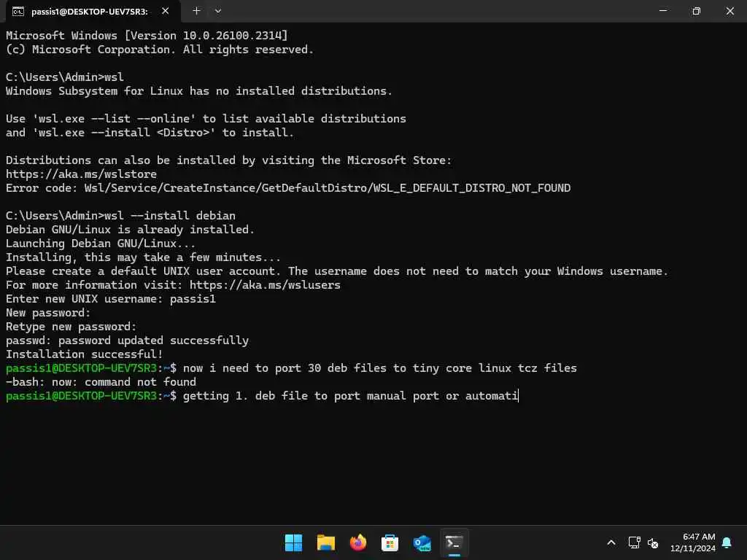747x560 pixels.
Task: Click 'Enter new UNIX username: passis1' line
Action: (111, 299)
